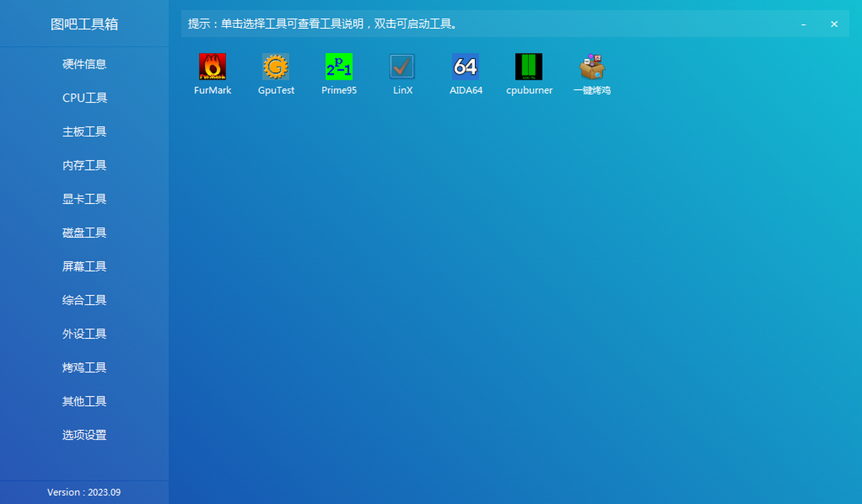Click the Version 2023.09 label
The height and width of the screenshot is (504, 862).
tap(84, 493)
